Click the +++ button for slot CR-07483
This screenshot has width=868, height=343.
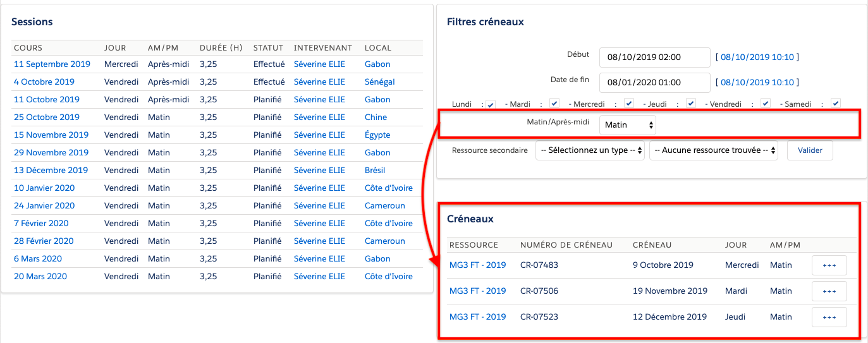pyautogui.click(x=829, y=265)
